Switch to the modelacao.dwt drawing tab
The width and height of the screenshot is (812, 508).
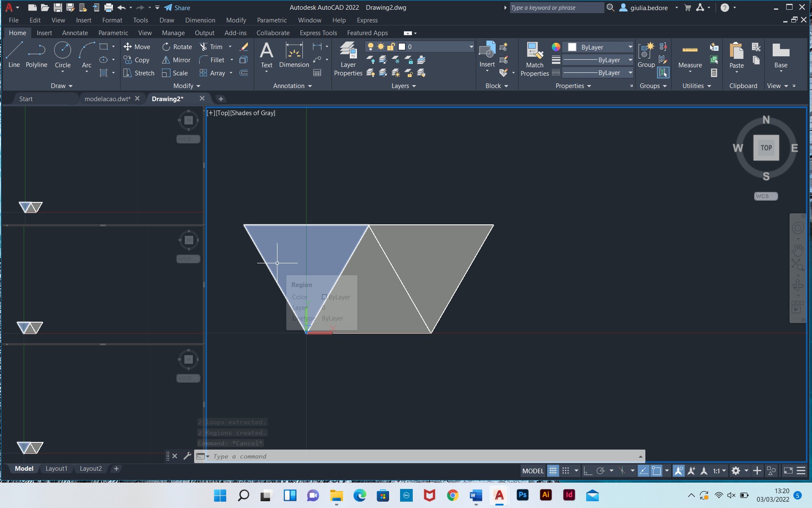click(x=107, y=99)
